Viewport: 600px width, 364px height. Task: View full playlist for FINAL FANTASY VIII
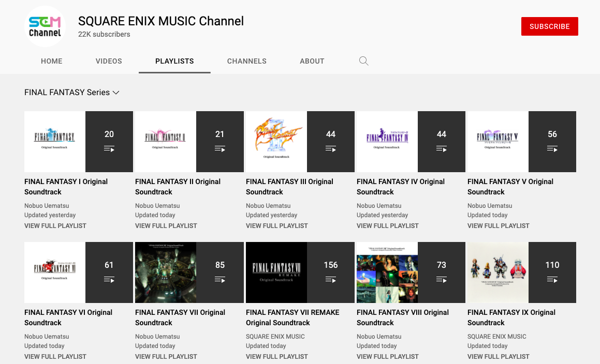click(x=388, y=357)
